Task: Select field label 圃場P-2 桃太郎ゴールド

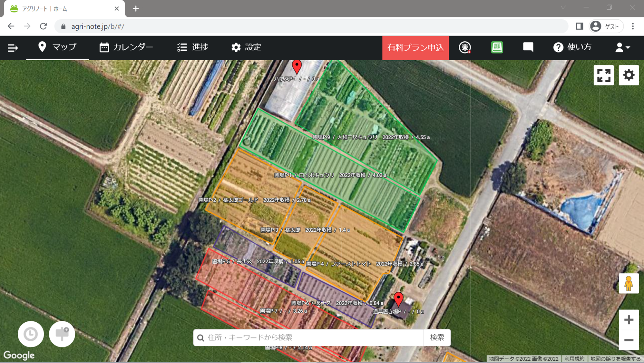Action: click(254, 200)
